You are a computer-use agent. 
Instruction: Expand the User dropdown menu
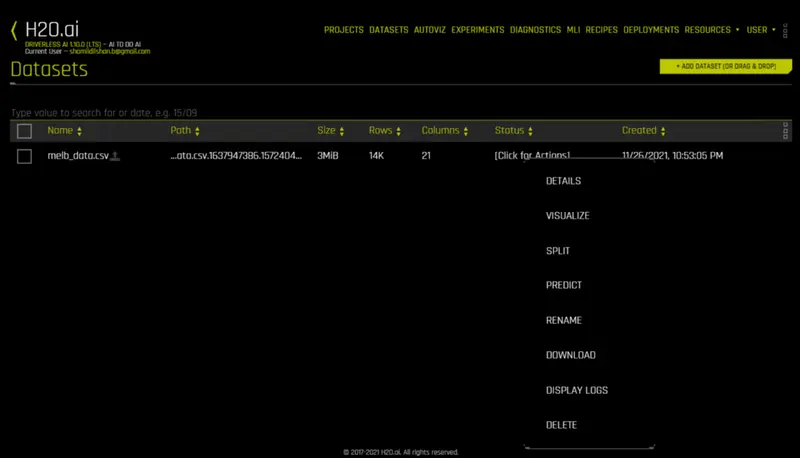(761, 30)
